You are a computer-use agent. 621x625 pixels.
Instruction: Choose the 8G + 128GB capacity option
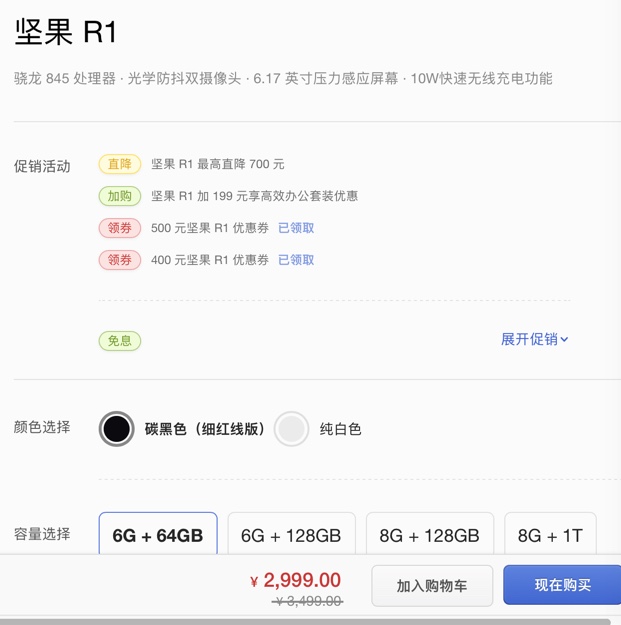[430, 535]
